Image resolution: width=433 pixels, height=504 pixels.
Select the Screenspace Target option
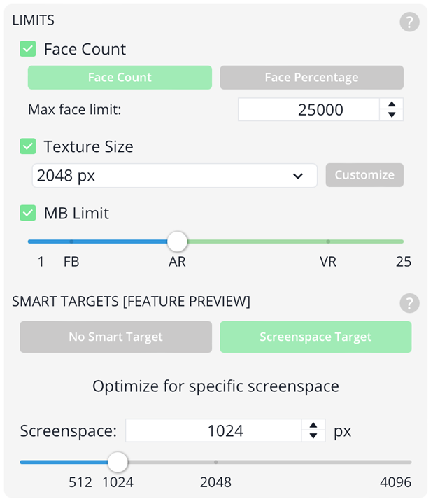[315, 337]
